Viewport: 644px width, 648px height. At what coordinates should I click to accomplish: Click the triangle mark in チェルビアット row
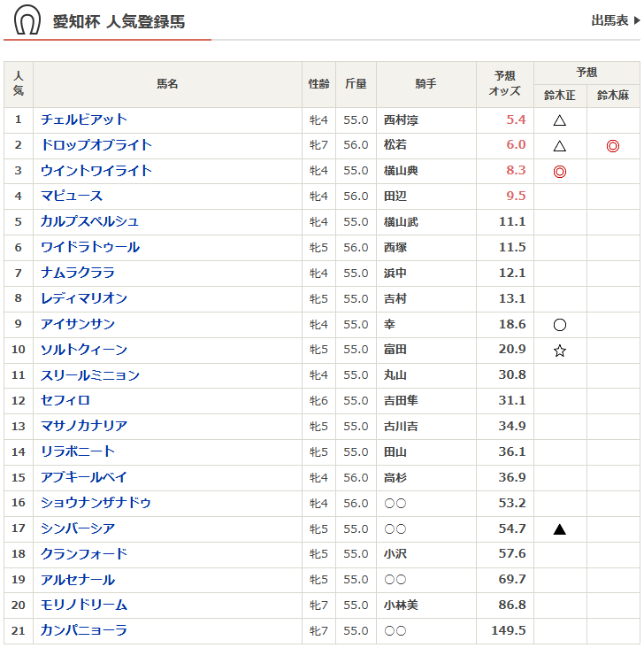click(559, 120)
